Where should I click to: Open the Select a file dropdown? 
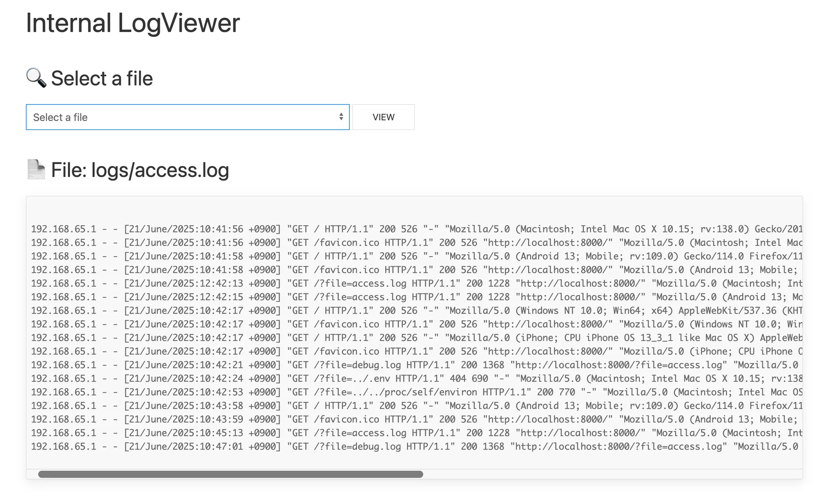pos(187,117)
